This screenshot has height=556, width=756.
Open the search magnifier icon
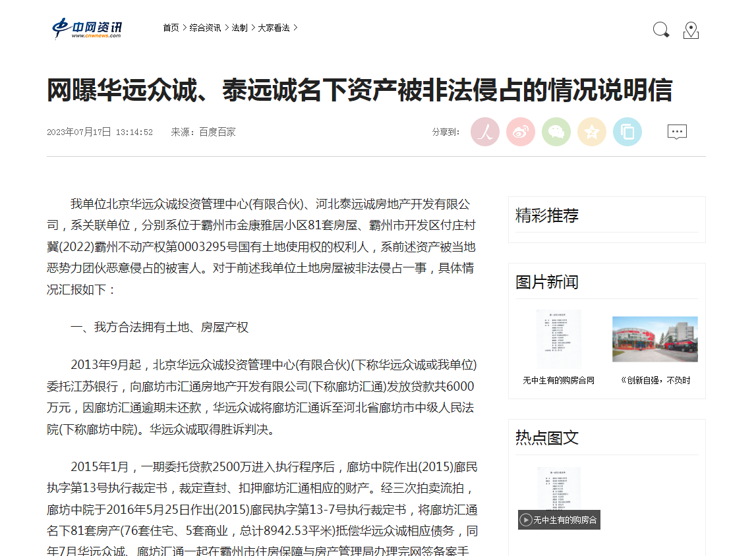click(x=661, y=30)
